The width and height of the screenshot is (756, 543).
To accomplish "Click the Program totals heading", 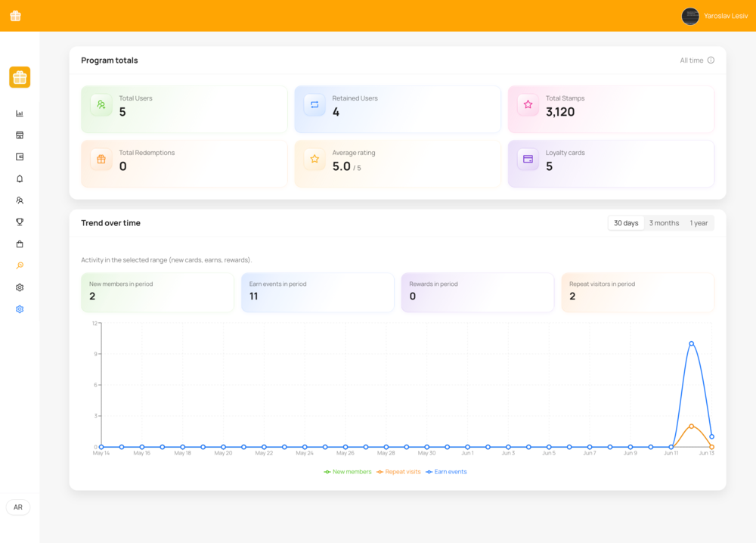I will (x=110, y=61).
